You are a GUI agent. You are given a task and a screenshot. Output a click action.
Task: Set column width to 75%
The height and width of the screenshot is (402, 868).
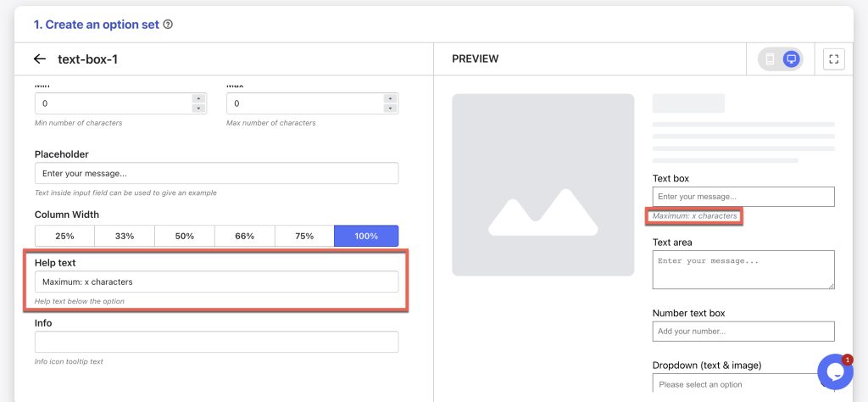pos(304,236)
